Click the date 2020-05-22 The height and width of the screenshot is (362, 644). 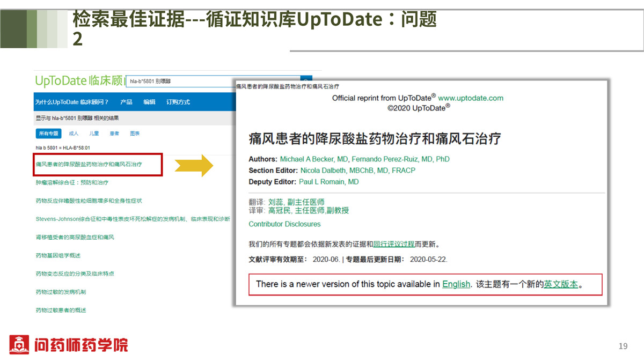tap(428, 260)
